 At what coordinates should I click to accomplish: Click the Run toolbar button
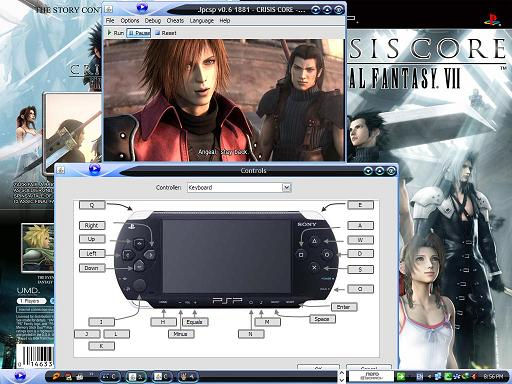tap(115, 33)
